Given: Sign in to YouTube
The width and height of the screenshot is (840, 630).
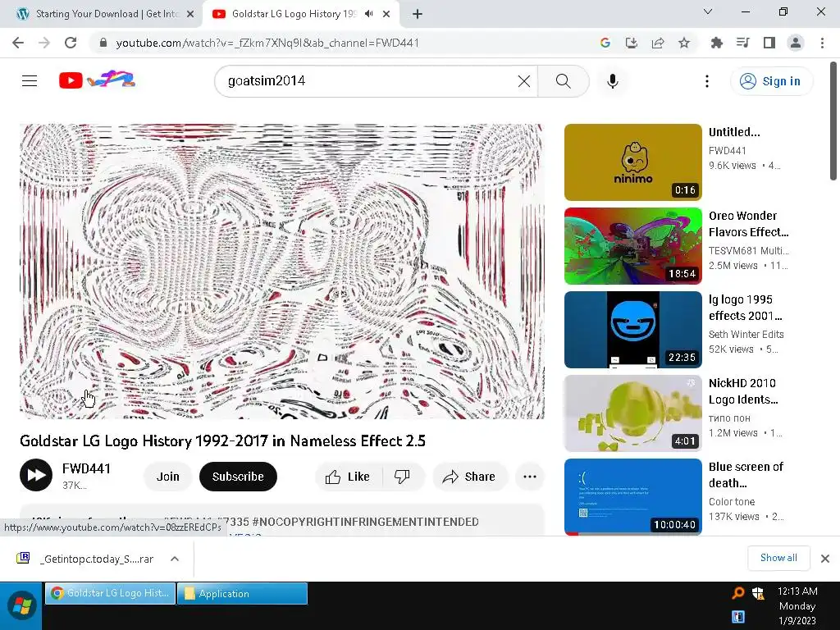Looking at the screenshot, I should click(771, 81).
